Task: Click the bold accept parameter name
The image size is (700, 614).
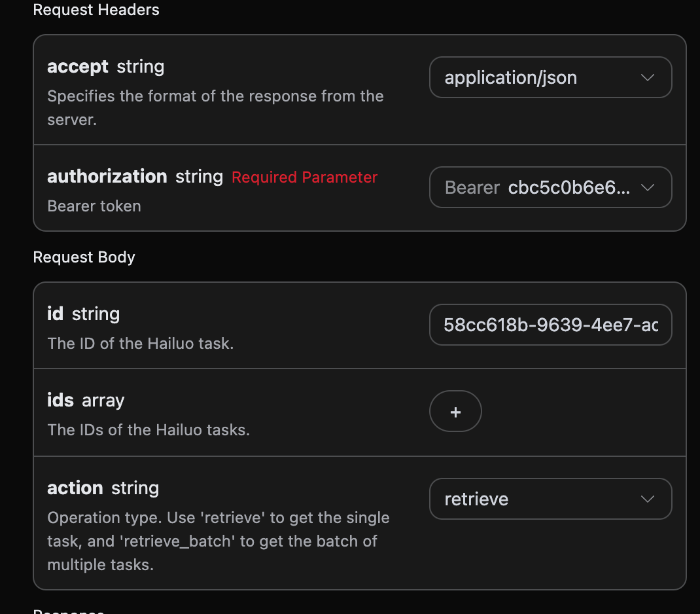Action: 78,67
